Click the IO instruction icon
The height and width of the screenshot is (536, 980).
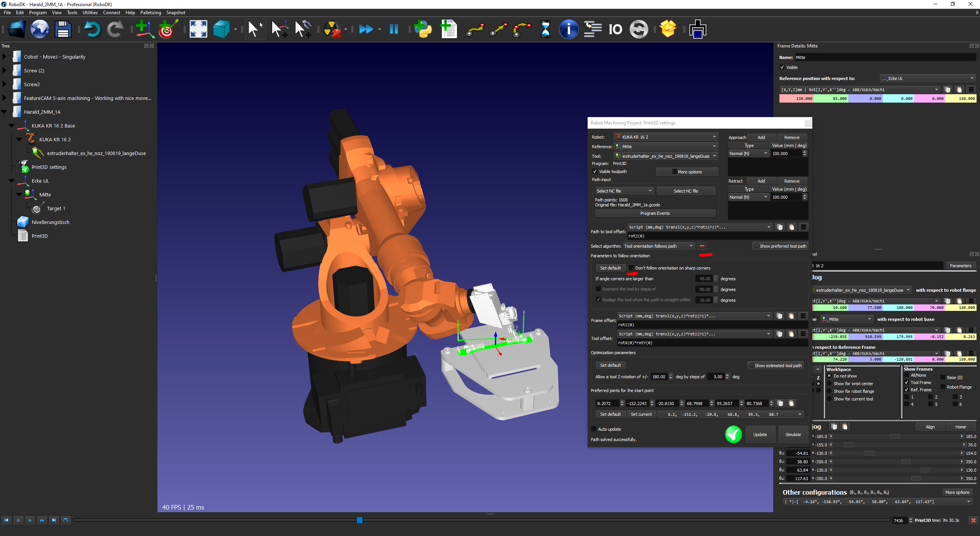[615, 29]
